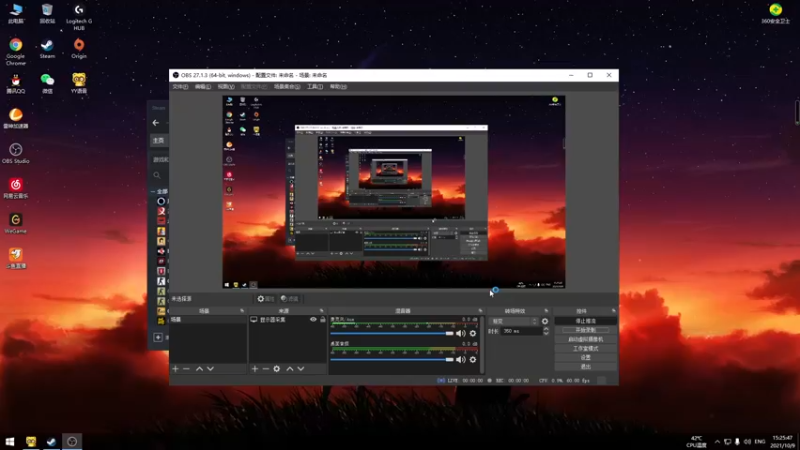Image resolution: width=800 pixels, height=450 pixels.
Task: Open the 渐变 transition dropdown
Action: (x=514, y=321)
